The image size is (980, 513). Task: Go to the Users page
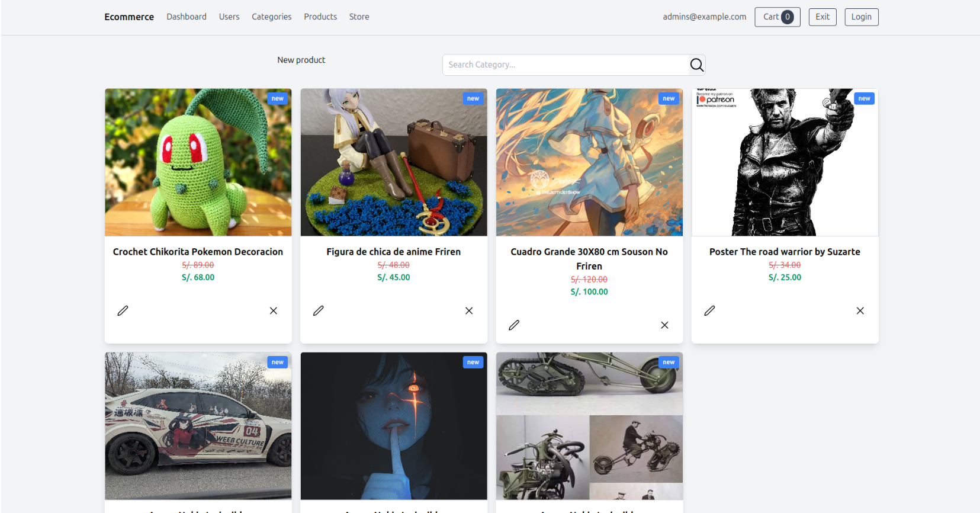point(229,17)
